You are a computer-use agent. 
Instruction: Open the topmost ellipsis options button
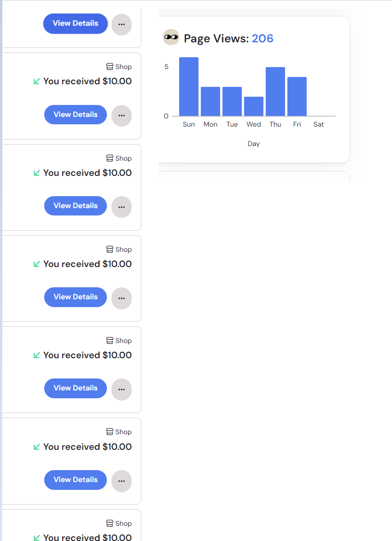coord(122,24)
